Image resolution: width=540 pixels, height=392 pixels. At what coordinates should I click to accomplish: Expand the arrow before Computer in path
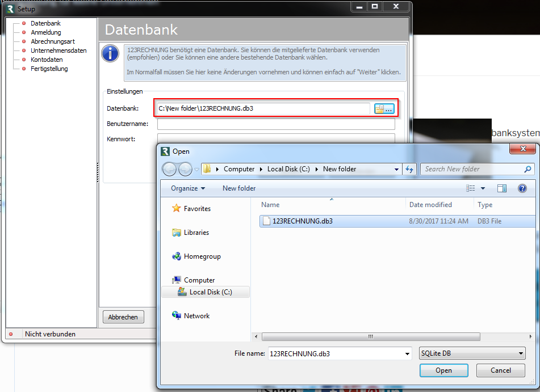click(x=217, y=169)
